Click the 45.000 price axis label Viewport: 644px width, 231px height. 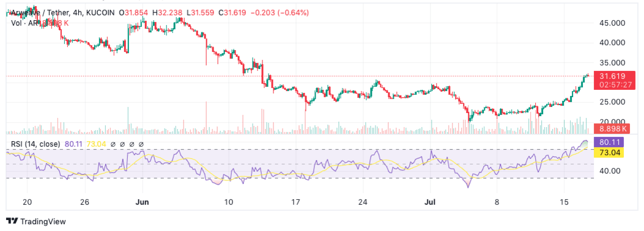click(612, 23)
